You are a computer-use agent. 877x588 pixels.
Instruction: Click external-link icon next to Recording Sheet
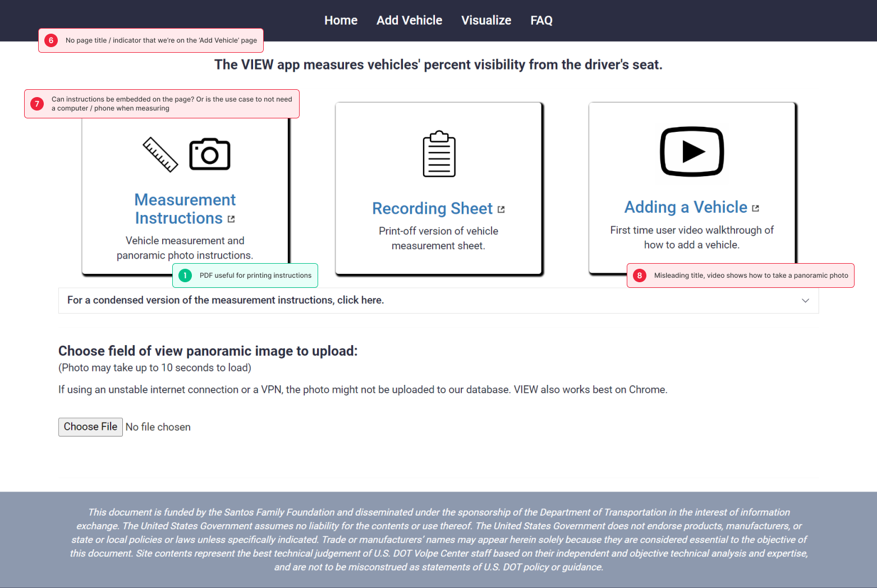[x=501, y=209]
